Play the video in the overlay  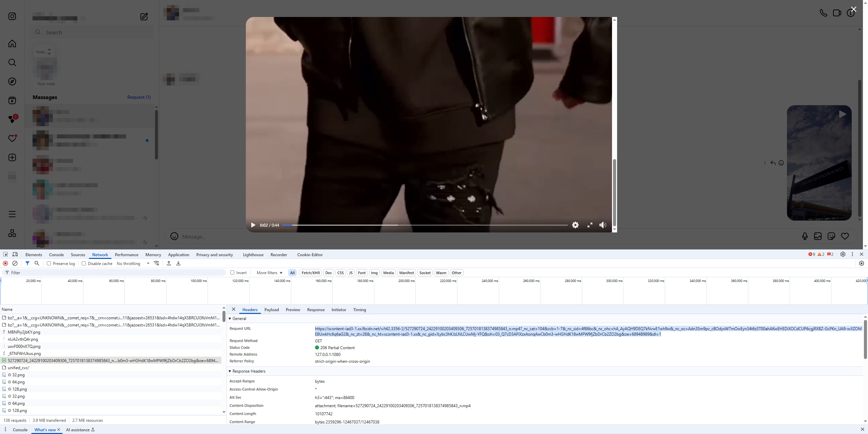coord(253,225)
